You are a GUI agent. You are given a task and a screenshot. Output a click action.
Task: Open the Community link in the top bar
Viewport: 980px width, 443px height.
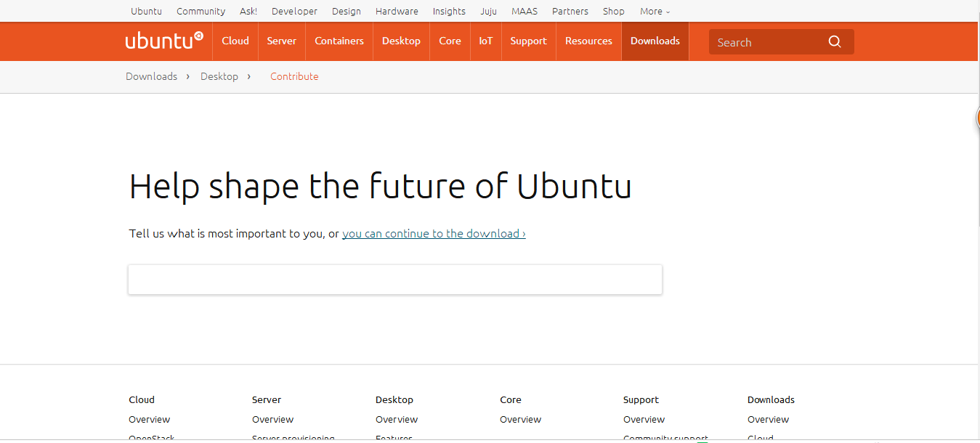(x=201, y=11)
